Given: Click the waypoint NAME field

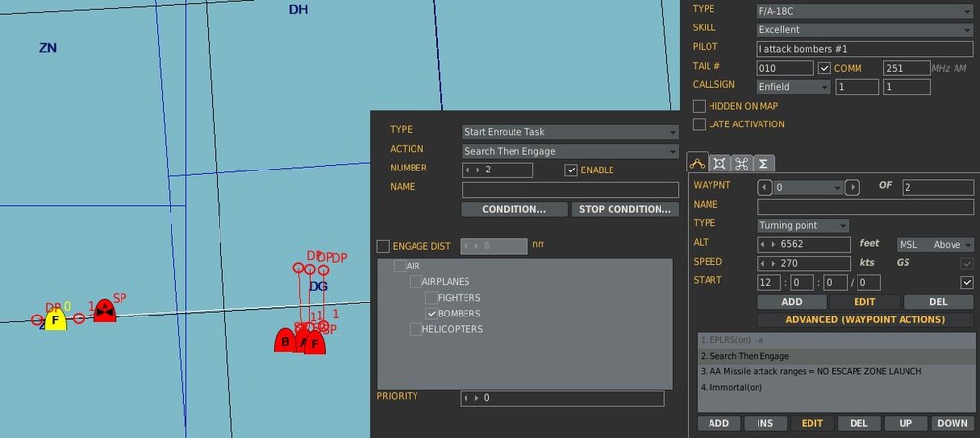Looking at the screenshot, I should click(x=865, y=207).
